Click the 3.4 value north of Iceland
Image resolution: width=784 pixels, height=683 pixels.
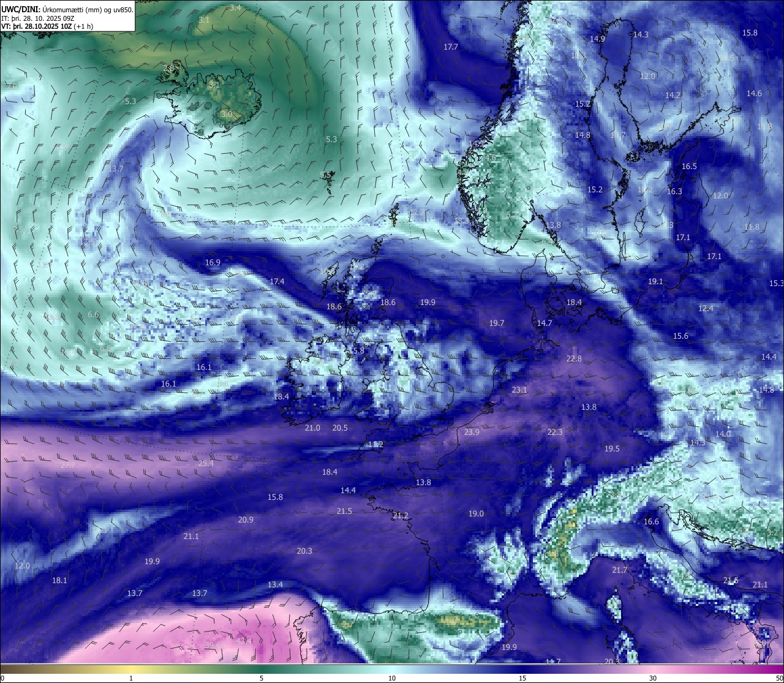[235, 8]
